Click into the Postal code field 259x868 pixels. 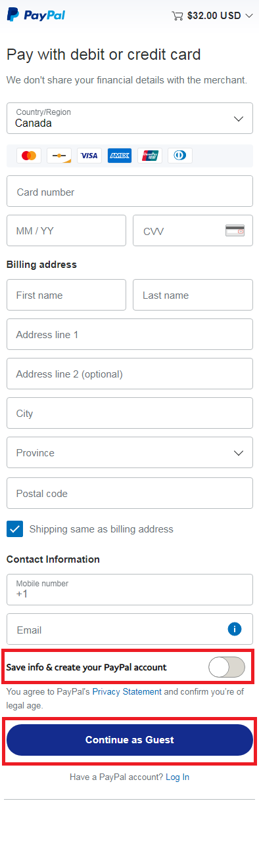pos(129,493)
